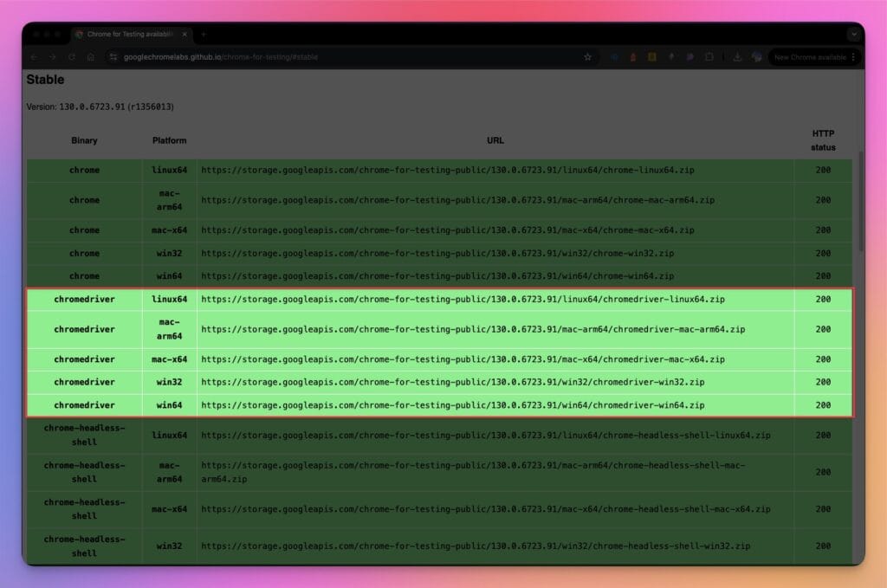
Task: Click chrome-headless-shell binary cell in linux64 row
Action: tap(84, 436)
